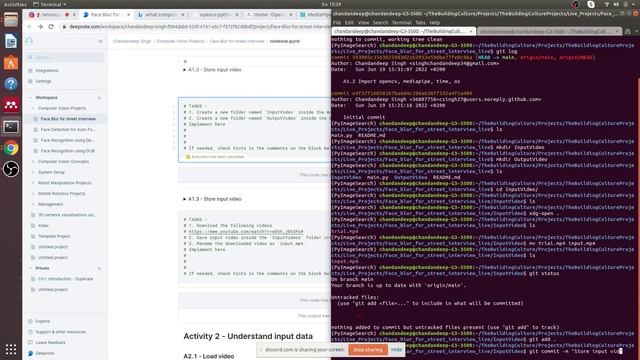Viewport: 640px width, 360px height.
Task: Click Hide on the screen sharing bar
Action: coord(396,350)
